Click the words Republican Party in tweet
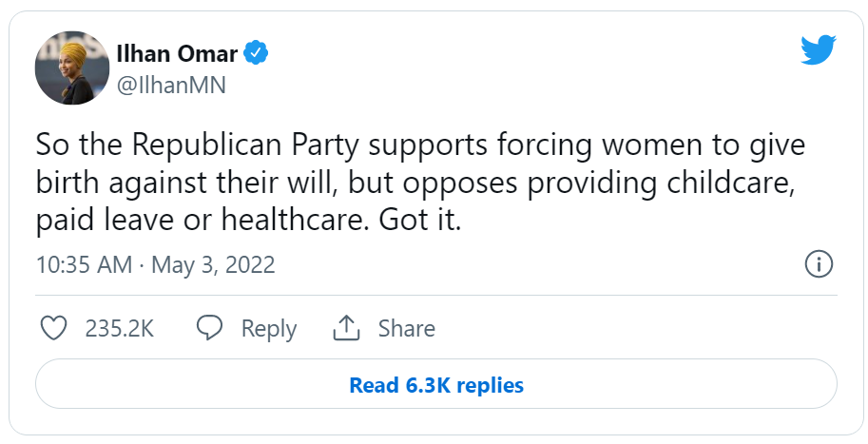The height and width of the screenshot is (444, 868). (246, 145)
